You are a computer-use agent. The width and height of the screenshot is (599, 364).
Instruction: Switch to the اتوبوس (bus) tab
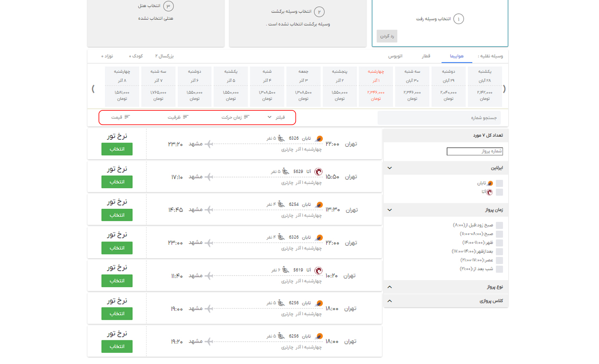coord(395,56)
